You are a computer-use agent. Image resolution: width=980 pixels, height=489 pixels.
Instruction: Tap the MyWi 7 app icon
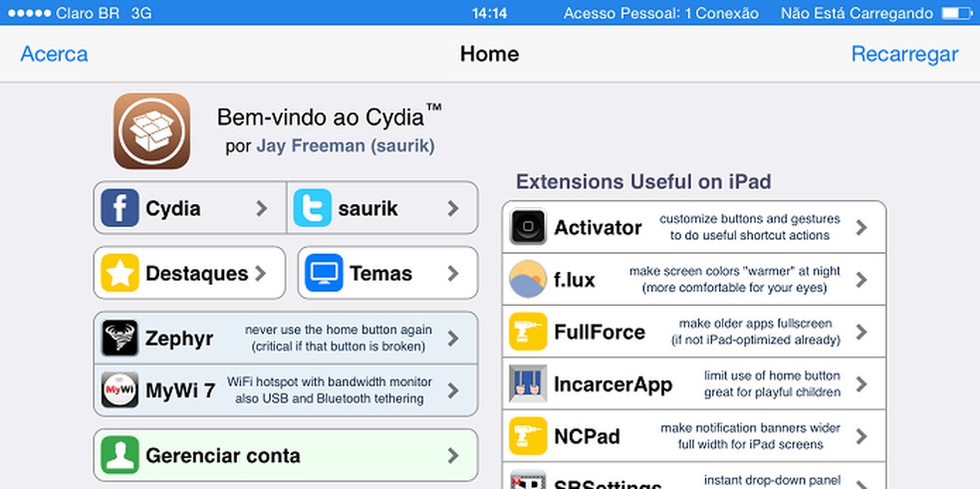pyautogui.click(x=120, y=390)
